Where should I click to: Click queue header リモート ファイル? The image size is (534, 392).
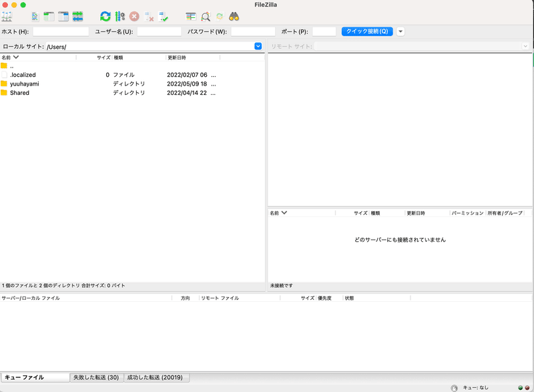[220, 298]
